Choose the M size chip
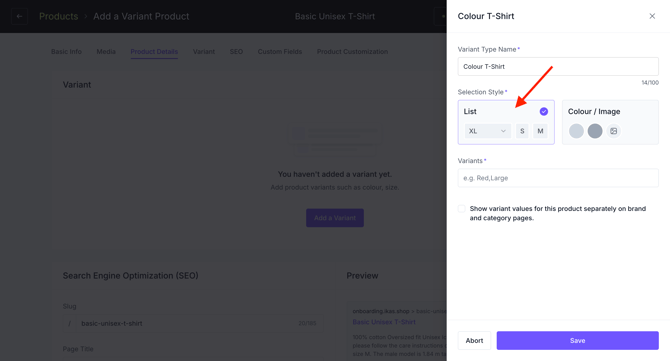 pos(540,131)
